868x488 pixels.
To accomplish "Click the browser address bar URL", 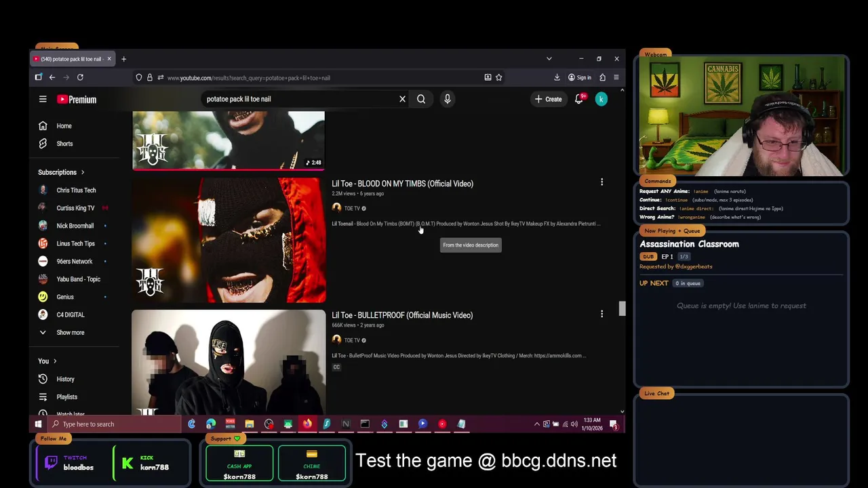I will point(248,78).
